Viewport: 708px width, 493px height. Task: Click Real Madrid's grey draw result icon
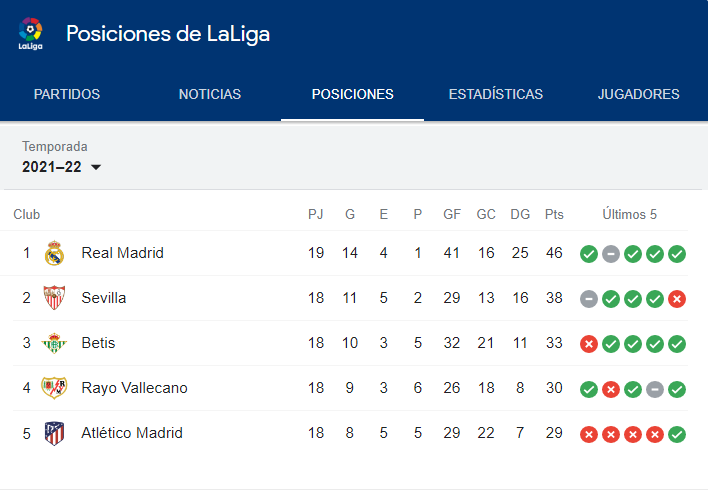pos(610,254)
